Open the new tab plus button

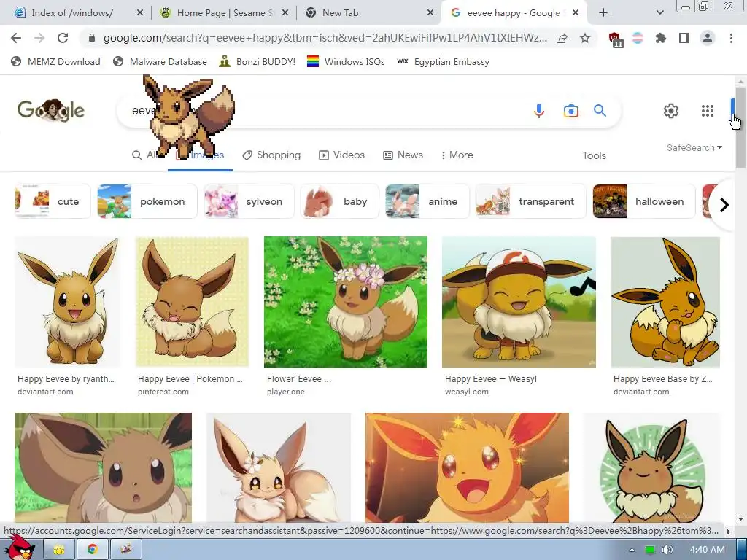pyautogui.click(x=603, y=13)
